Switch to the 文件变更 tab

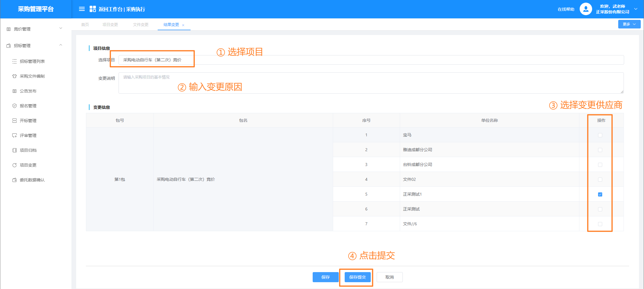point(140,25)
